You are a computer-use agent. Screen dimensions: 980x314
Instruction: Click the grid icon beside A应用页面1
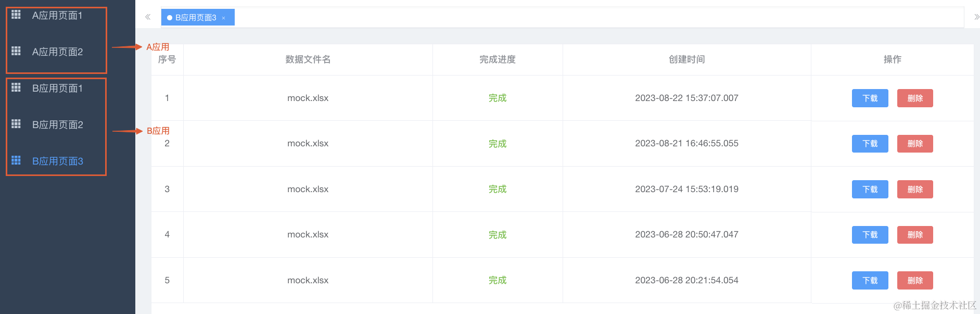pos(16,15)
